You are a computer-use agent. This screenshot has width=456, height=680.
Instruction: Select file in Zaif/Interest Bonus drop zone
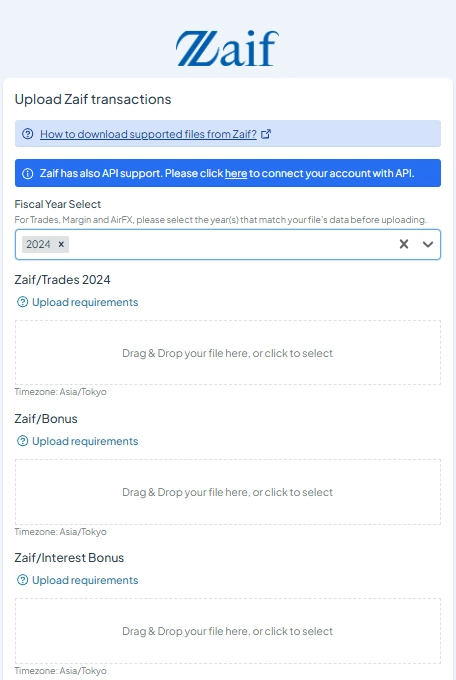[x=228, y=631]
